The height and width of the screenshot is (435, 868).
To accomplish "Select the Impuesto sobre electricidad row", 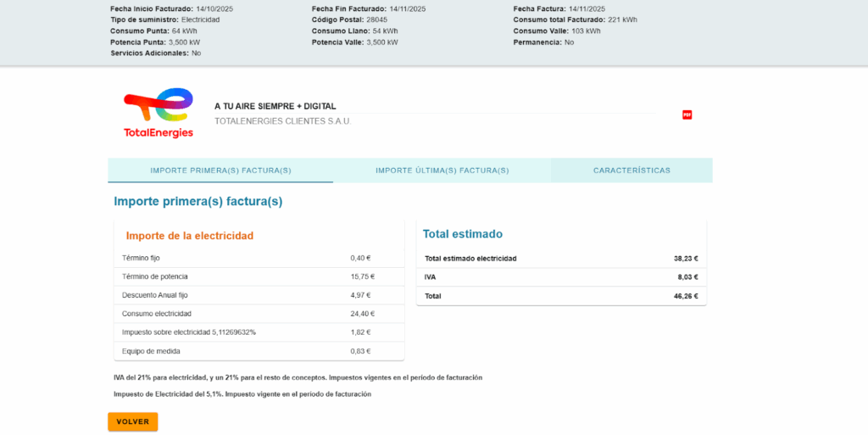I will 259,332.
